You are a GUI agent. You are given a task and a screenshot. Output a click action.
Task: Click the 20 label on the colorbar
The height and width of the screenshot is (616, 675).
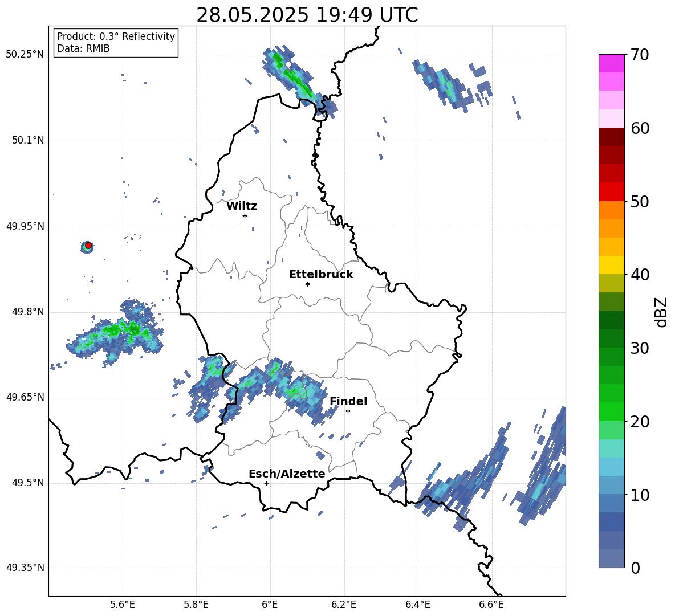640,422
